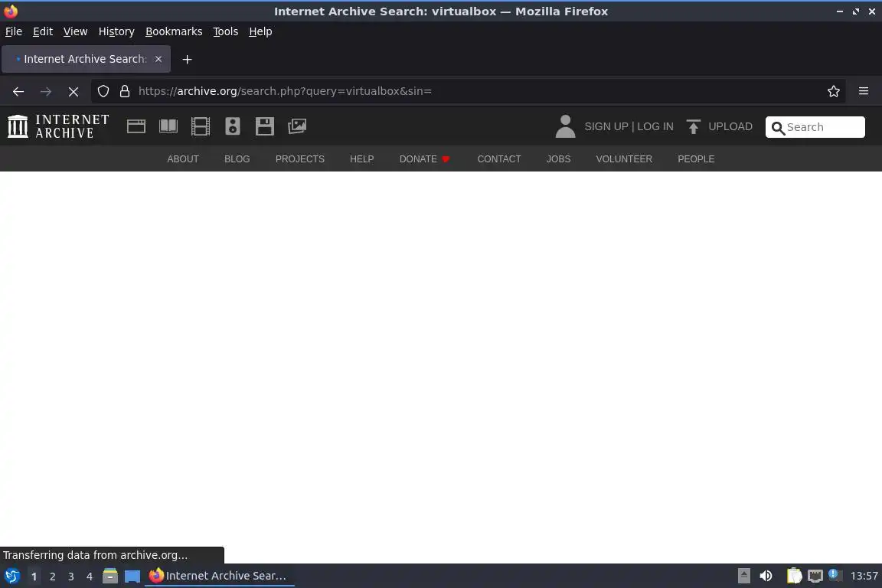Close the Internet Archive Search tab
This screenshot has height=588, width=882.
point(158,59)
